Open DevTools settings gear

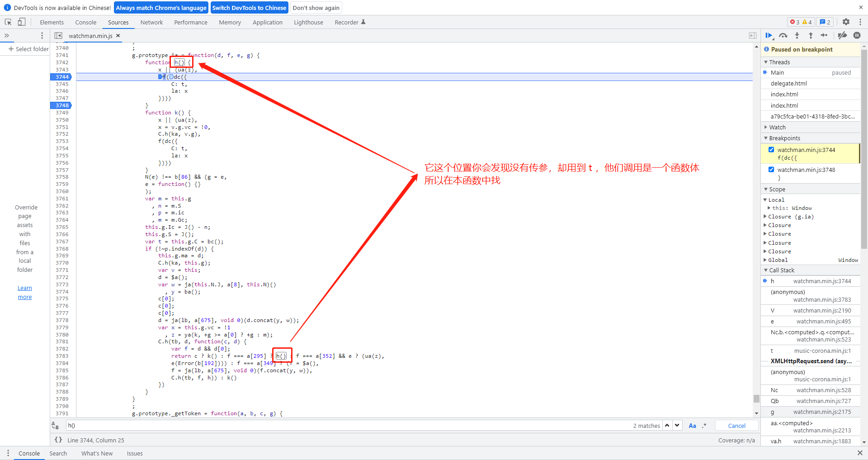tap(846, 22)
